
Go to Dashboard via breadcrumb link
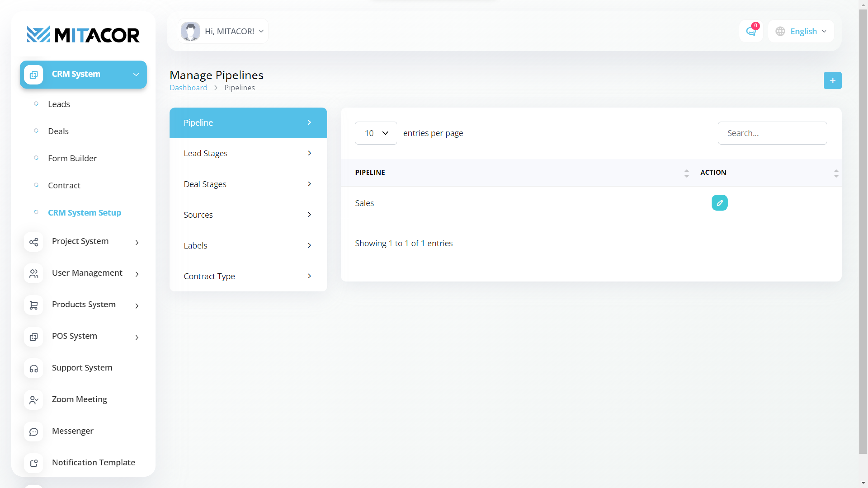tap(188, 88)
